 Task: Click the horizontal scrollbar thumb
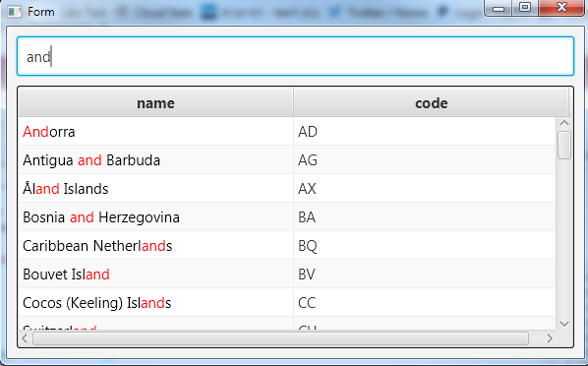281,338
